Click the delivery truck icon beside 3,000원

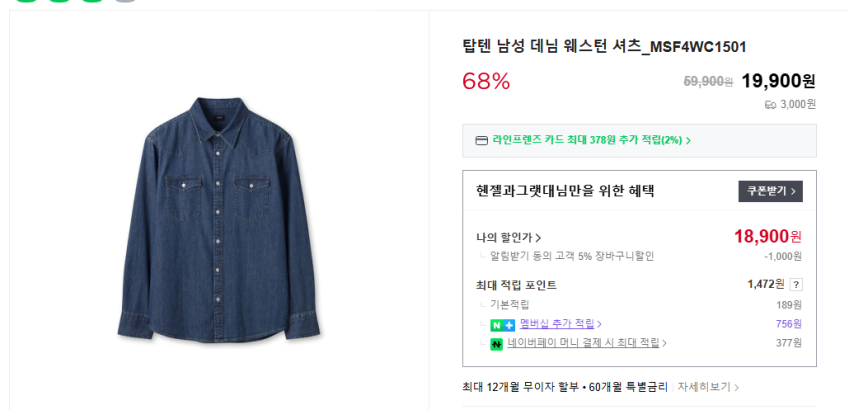click(x=770, y=104)
